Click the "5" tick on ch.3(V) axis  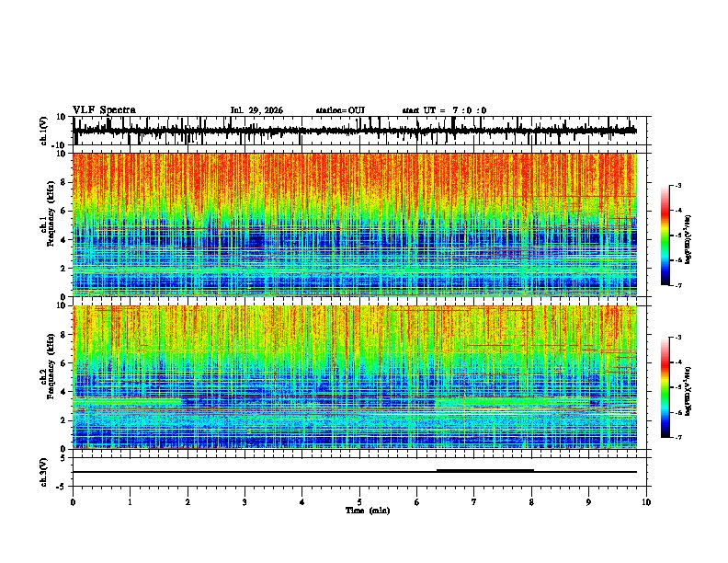point(63,458)
